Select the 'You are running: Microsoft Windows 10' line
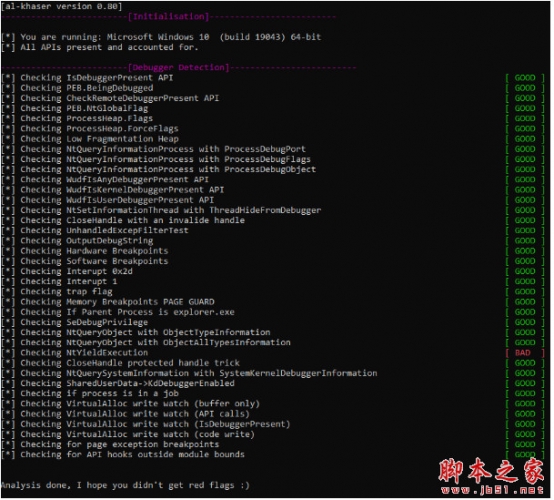The height and width of the screenshot is (500, 554). tap(161, 37)
